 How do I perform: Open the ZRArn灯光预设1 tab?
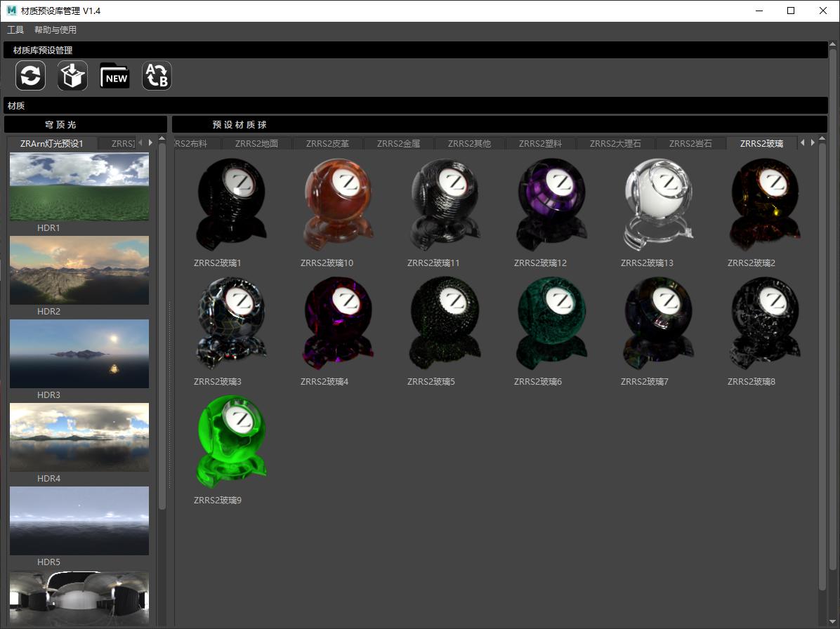(52, 143)
